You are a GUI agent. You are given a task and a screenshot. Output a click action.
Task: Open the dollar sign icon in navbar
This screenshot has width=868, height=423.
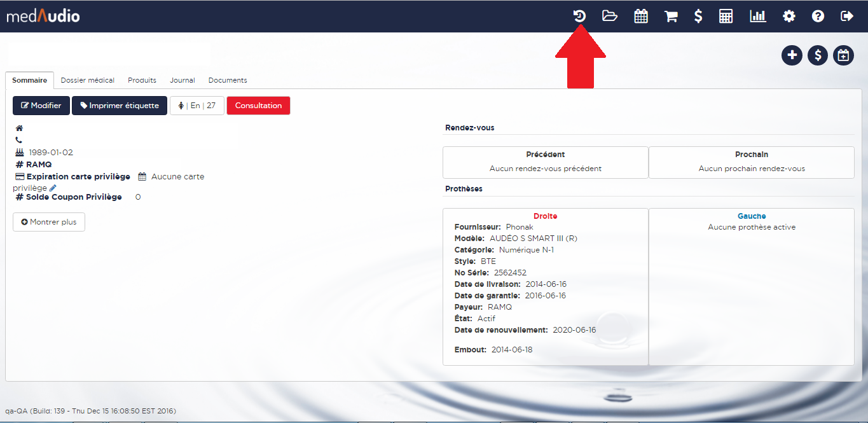coord(698,17)
